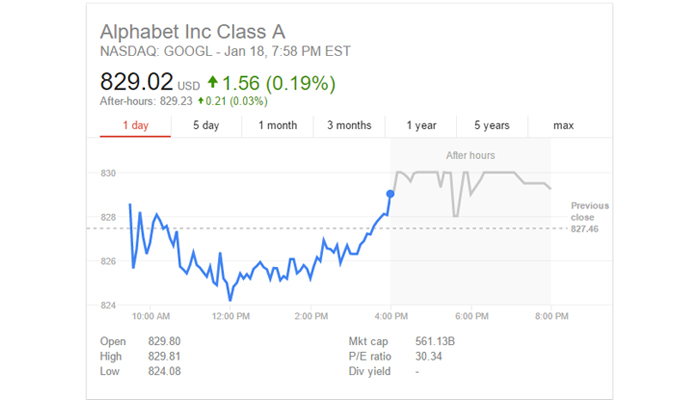Select the max range tab
Image resolution: width=700 pixels, height=400 pixels.
[563, 125]
